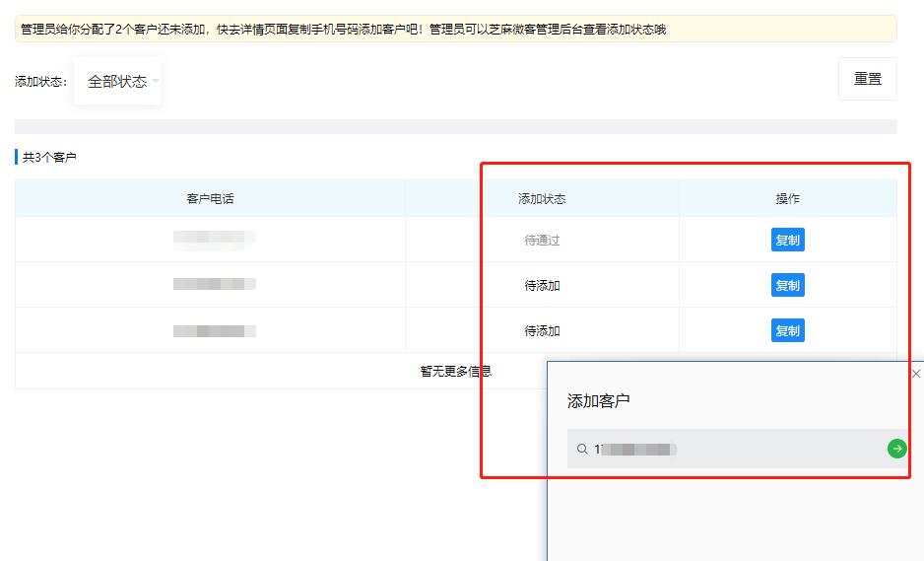
Task: Click the 添加客户 popup title
Action: coord(598,401)
